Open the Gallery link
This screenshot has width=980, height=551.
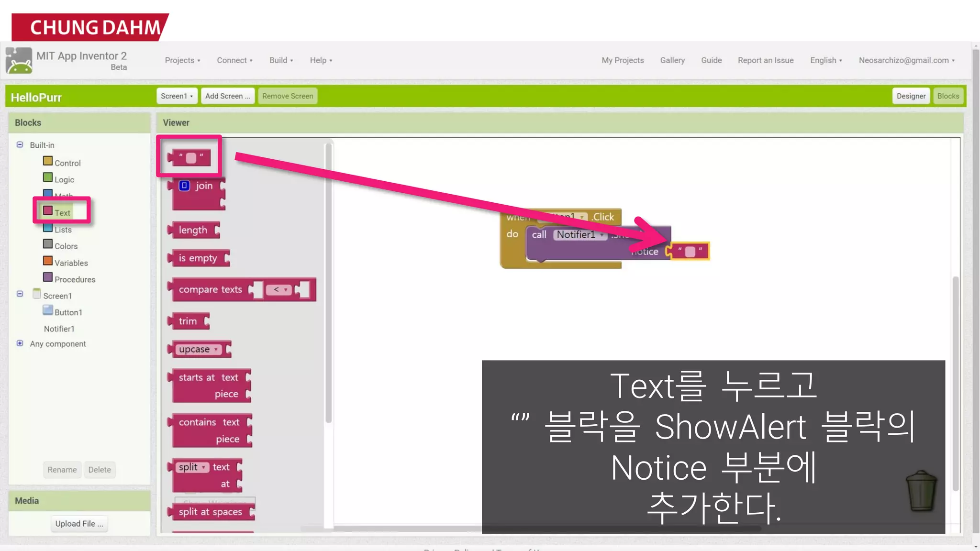[x=672, y=60]
